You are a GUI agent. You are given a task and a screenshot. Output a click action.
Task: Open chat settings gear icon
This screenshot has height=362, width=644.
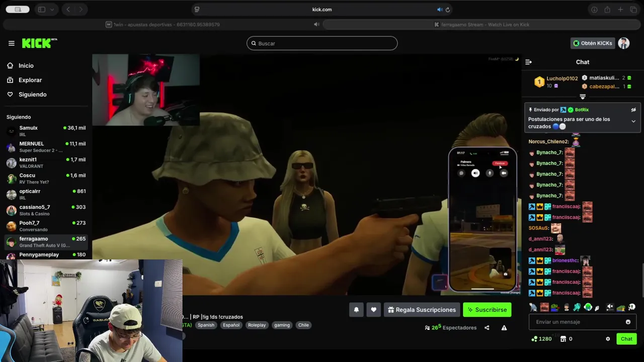pos(608,339)
